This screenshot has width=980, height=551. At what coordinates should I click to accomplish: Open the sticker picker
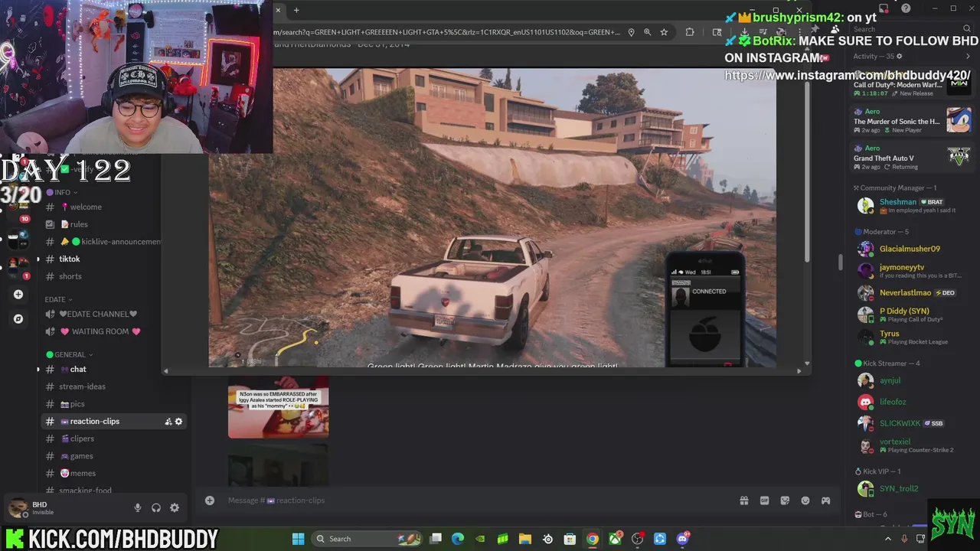tap(785, 500)
